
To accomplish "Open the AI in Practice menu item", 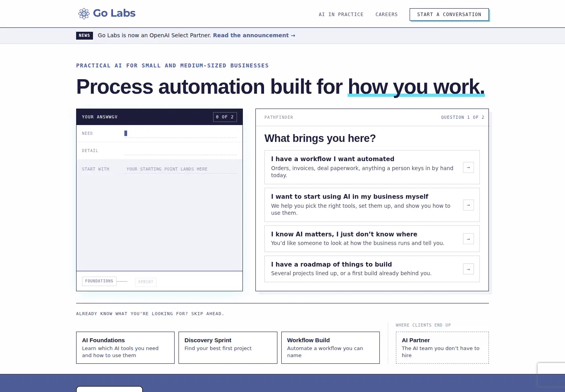I will pyautogui.click(x=341, y=15).
